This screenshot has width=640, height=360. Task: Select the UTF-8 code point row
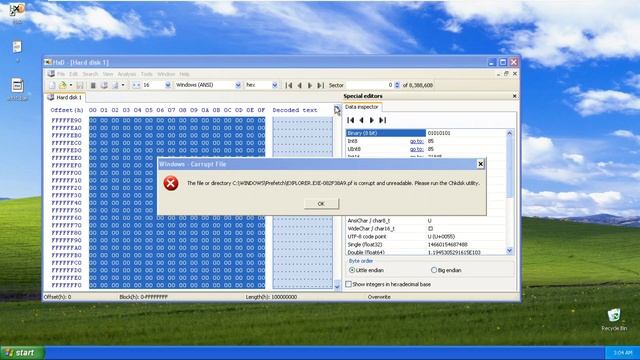[426, 236]
